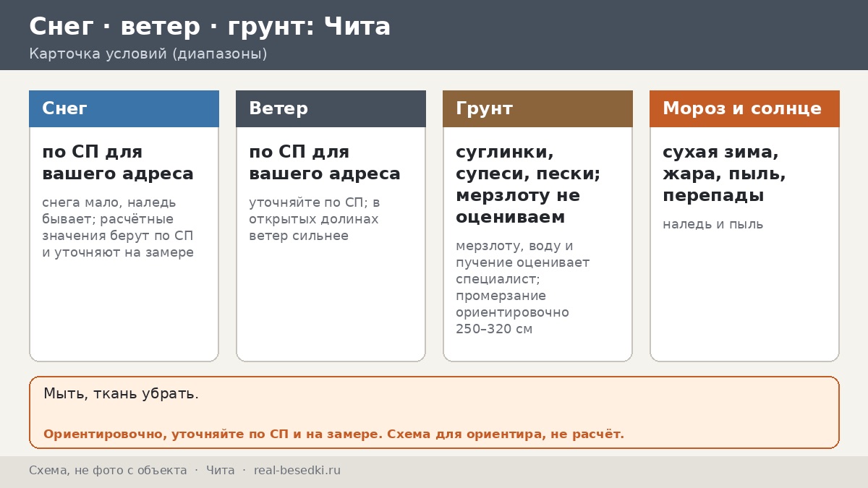Click text "снега мало, наледь бывает"
Viewport: 868px width, 488px height.
click(109, 210)
